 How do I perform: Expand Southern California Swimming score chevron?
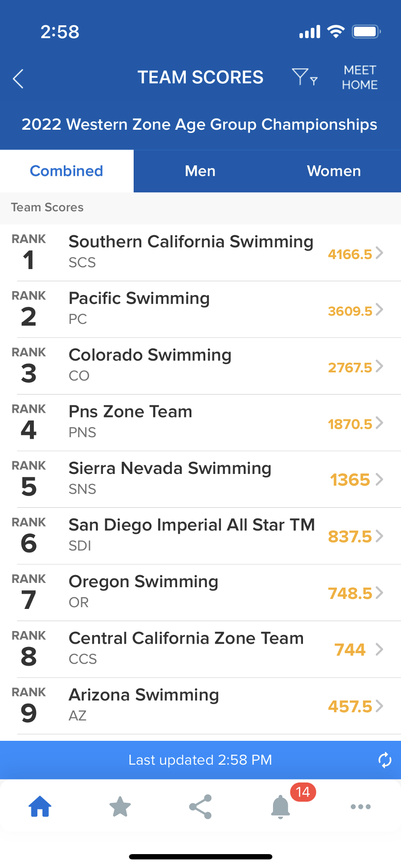(380, 253)
